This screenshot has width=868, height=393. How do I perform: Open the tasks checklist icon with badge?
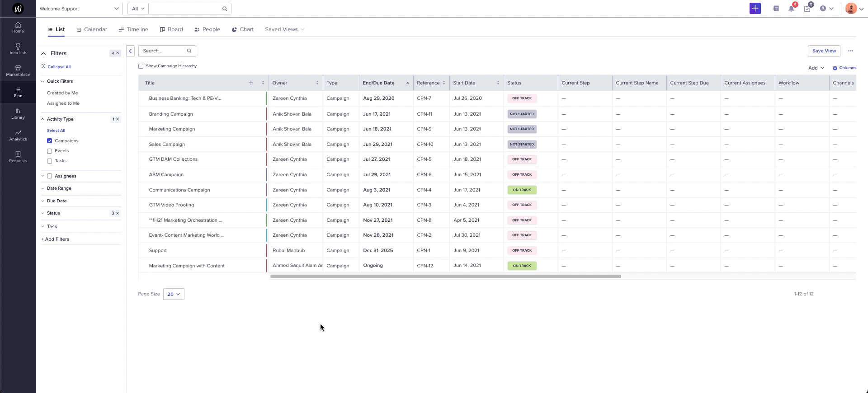(807, 9)
